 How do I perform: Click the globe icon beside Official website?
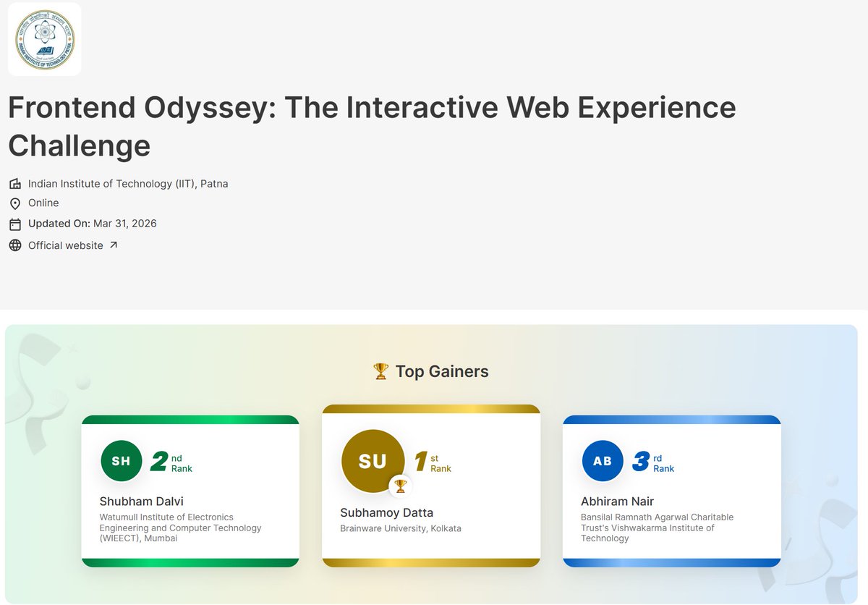click(15, 245)
